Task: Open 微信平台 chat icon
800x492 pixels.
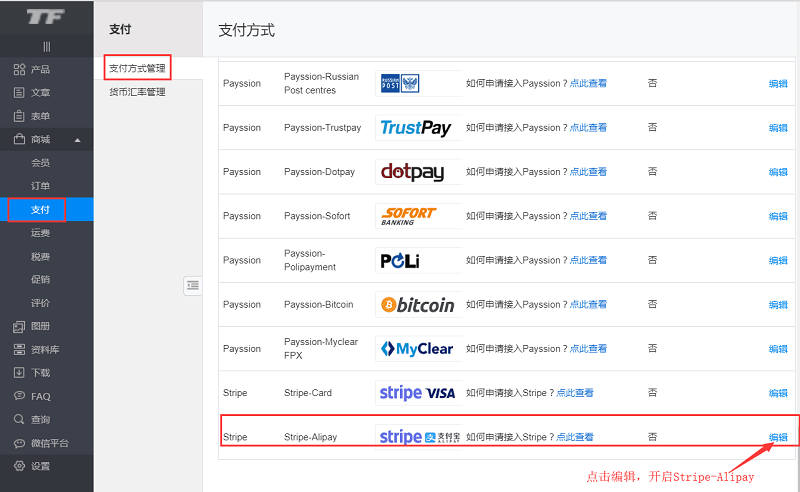Action: [x=19, y=443]
